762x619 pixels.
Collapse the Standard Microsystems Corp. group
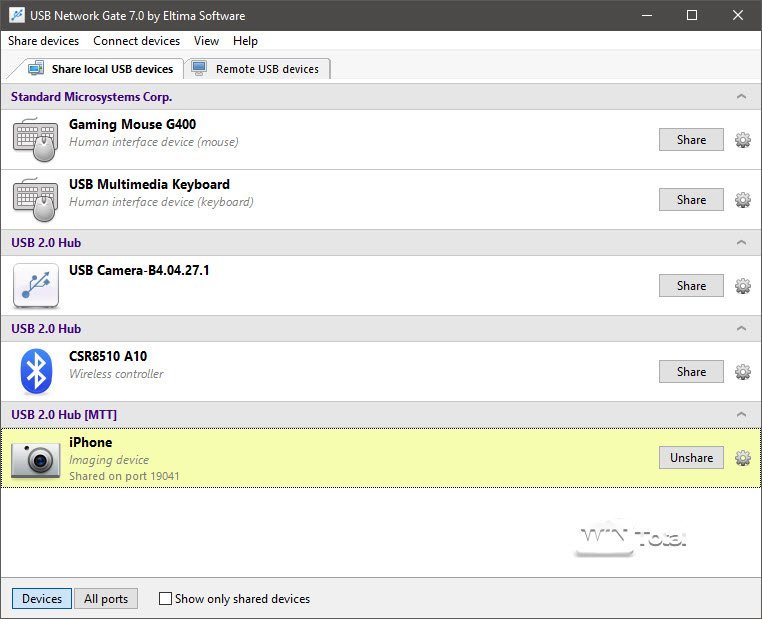coord(741,96)
